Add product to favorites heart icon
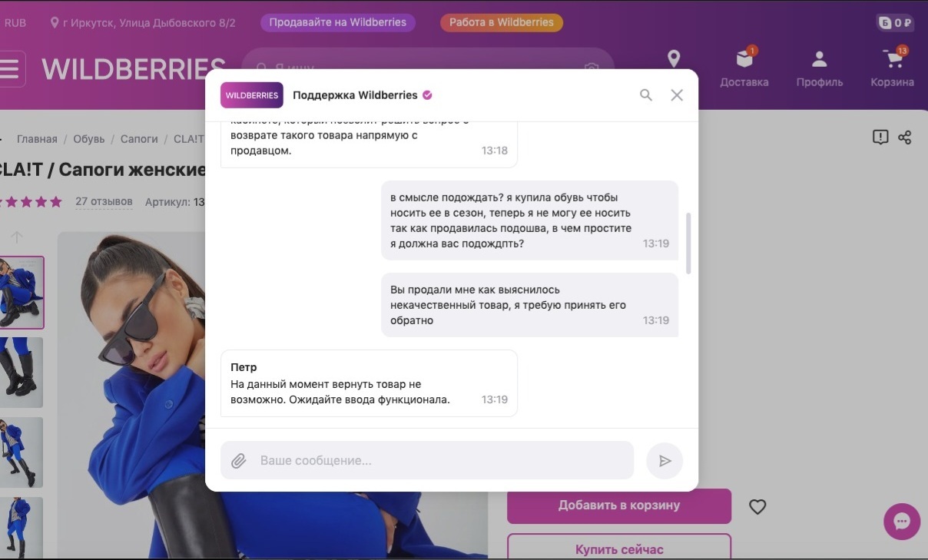928x560 pixels. coord(757,507)
